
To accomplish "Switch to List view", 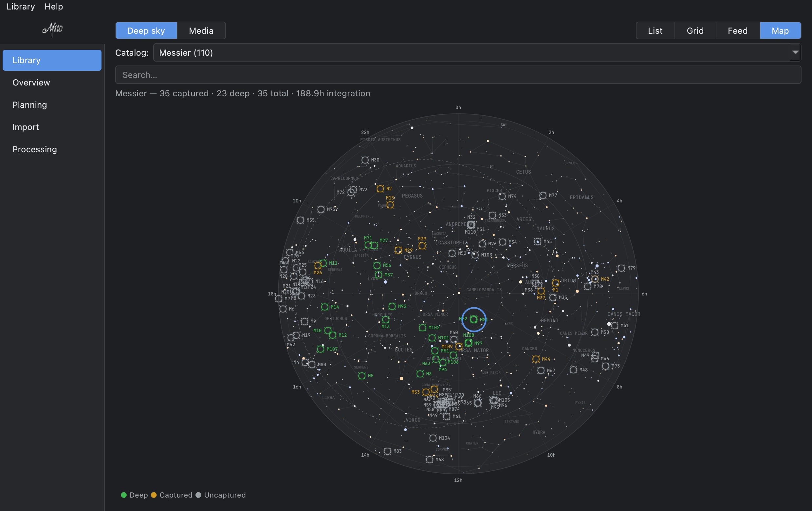I will tap(655, 31).
